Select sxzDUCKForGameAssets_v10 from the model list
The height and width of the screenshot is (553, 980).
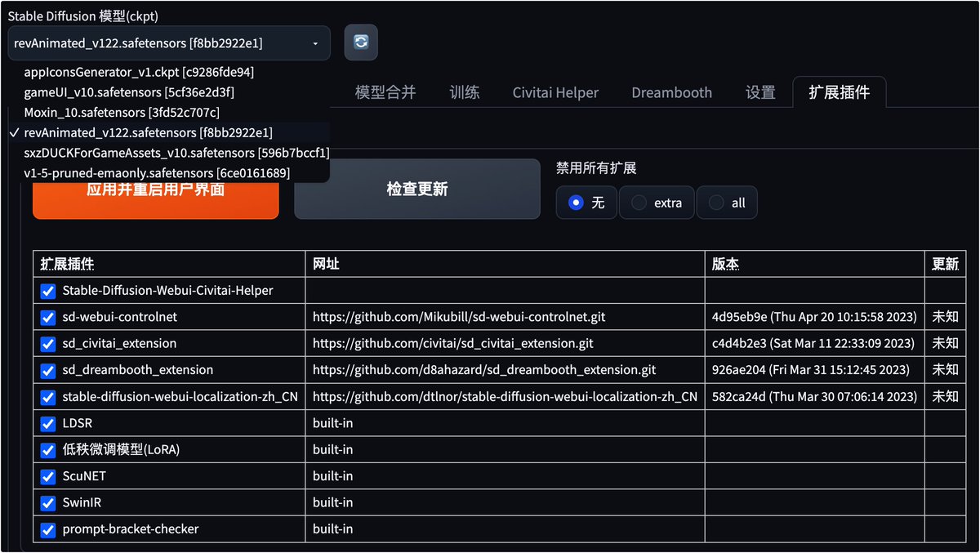pos(176,153)
